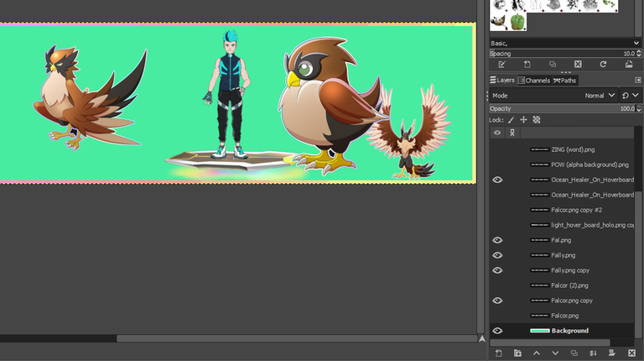This screenshot has width=644, height=361.
Task: Create a new layer group
Action: (x=517, y=353)
